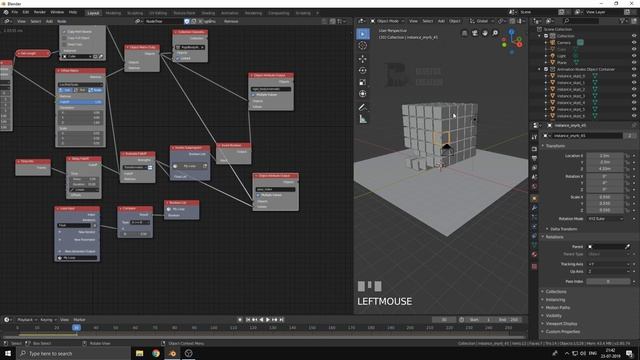Click the Windows Start button
This screenshot has height=360, width=640.
8,353
